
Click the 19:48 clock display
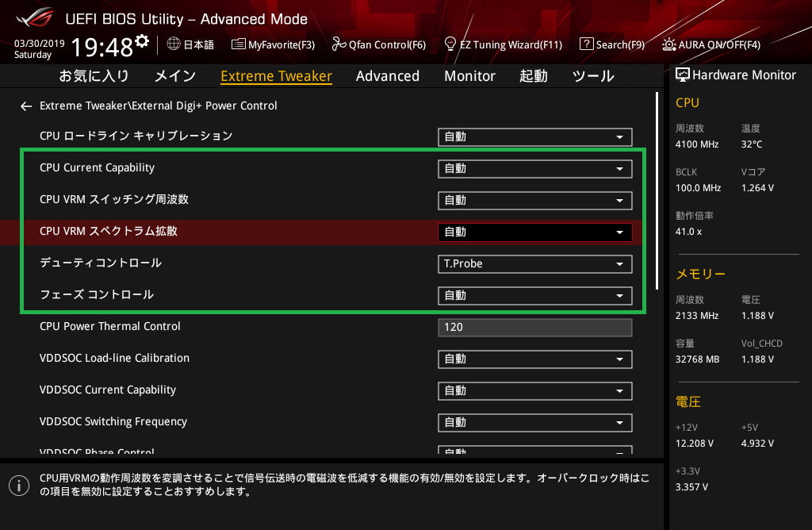coord(102,47)
